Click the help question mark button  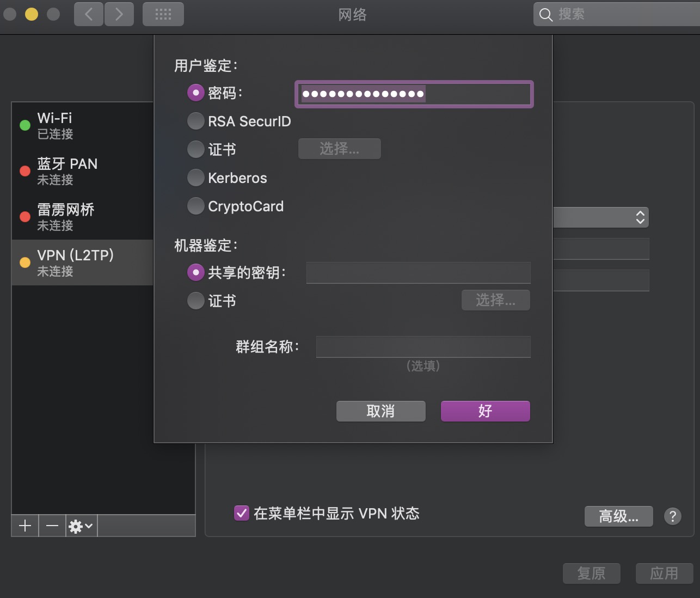click(673, 516)
